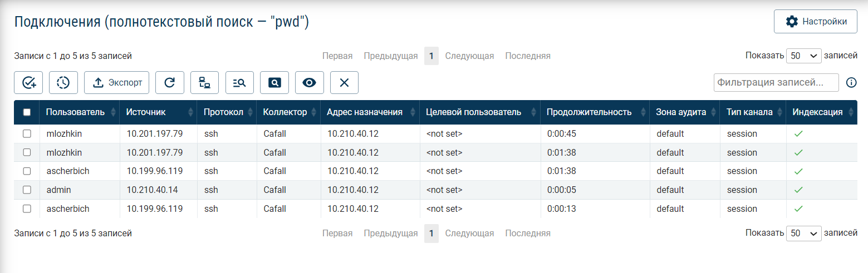Open the bottom "Показать" records-count dropdown
Viewport: 868px width, 273px height.
[x=803, y=234]
